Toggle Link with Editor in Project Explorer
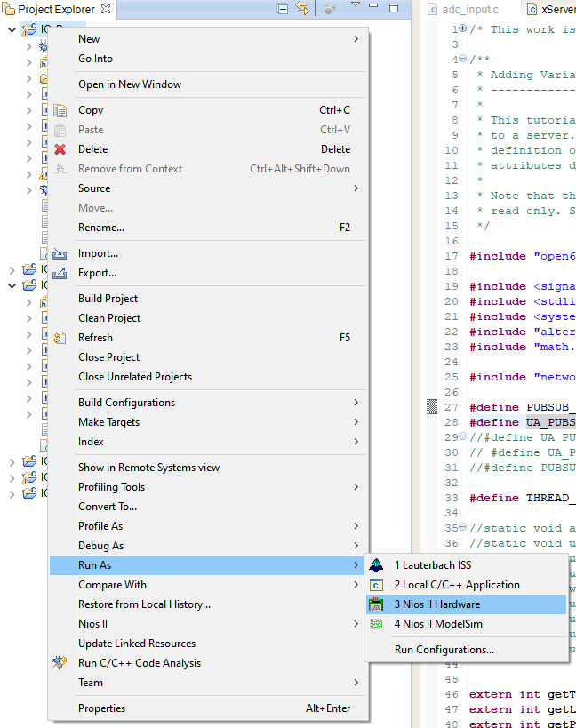The width and height of the screenshot is (576, 728). [302, 9]
